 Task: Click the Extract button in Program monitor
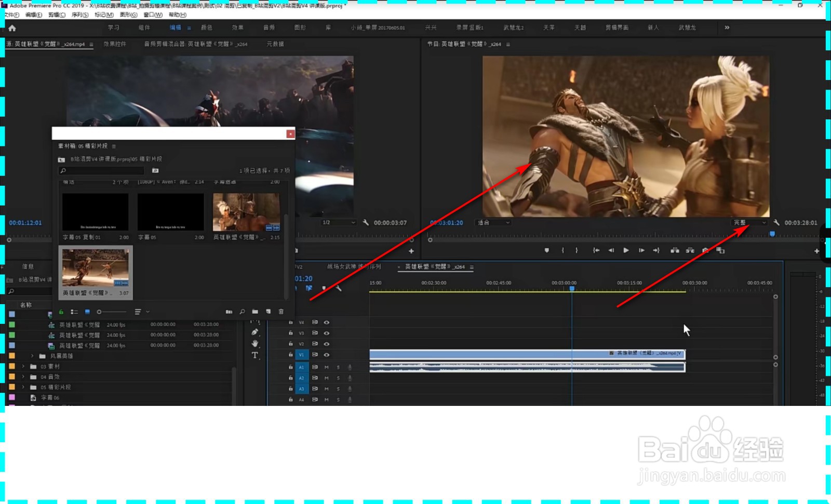(x=690, y=250)
